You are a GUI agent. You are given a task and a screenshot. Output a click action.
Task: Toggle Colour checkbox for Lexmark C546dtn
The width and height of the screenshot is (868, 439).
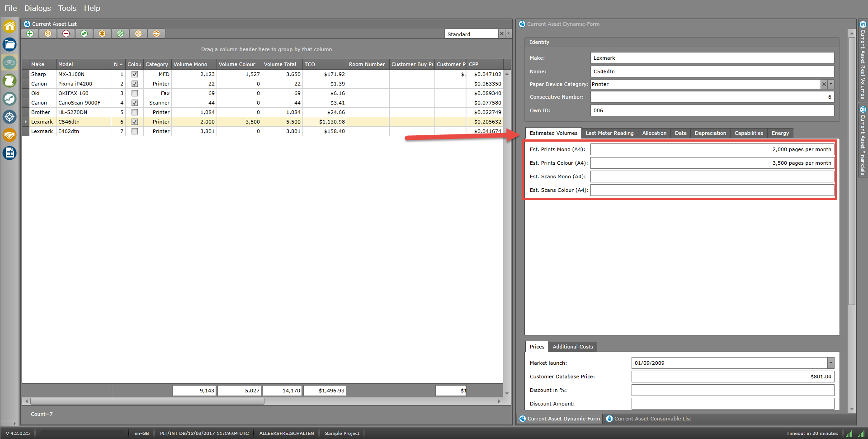tap(135, 122)
